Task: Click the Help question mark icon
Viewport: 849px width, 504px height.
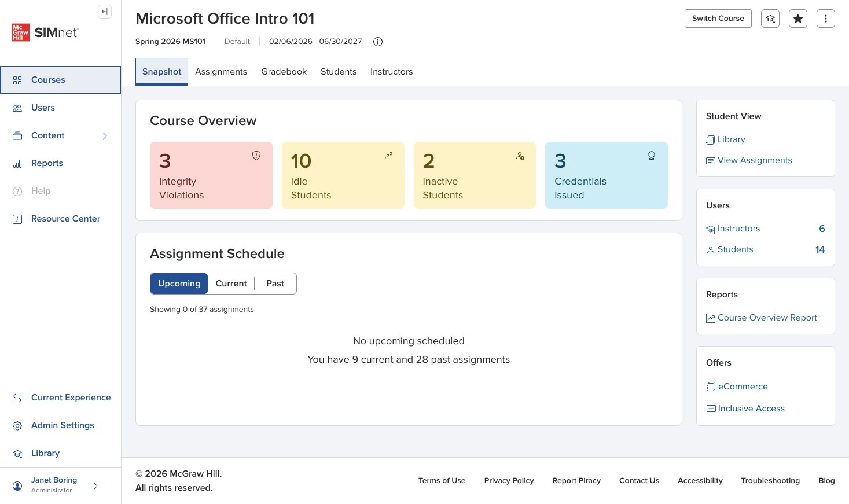Action: pyautogui.click(x=17, y=192)
